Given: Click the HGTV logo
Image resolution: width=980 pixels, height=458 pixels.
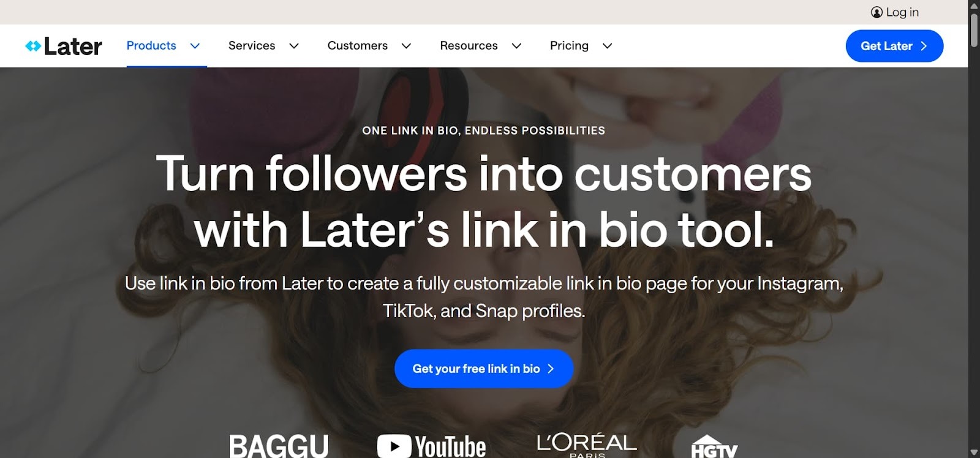Looking at the screenshot, I should click(x=714, y=447).
